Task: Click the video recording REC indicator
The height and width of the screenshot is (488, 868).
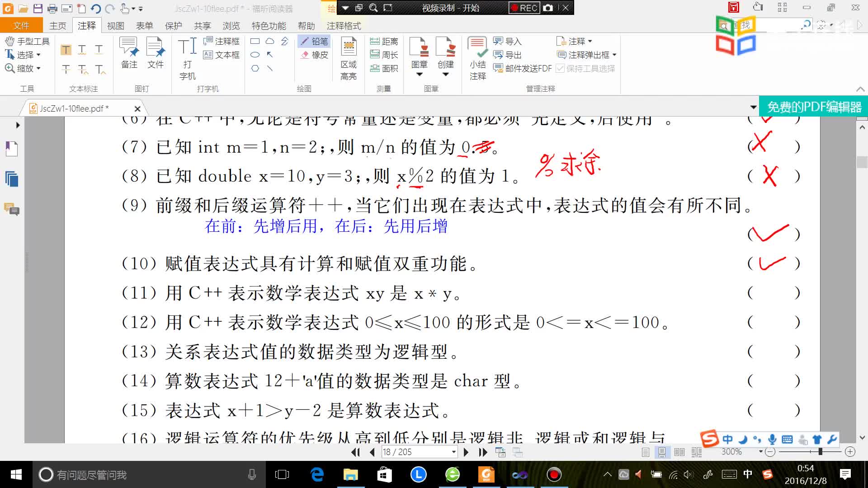Action: pos(523,7)
